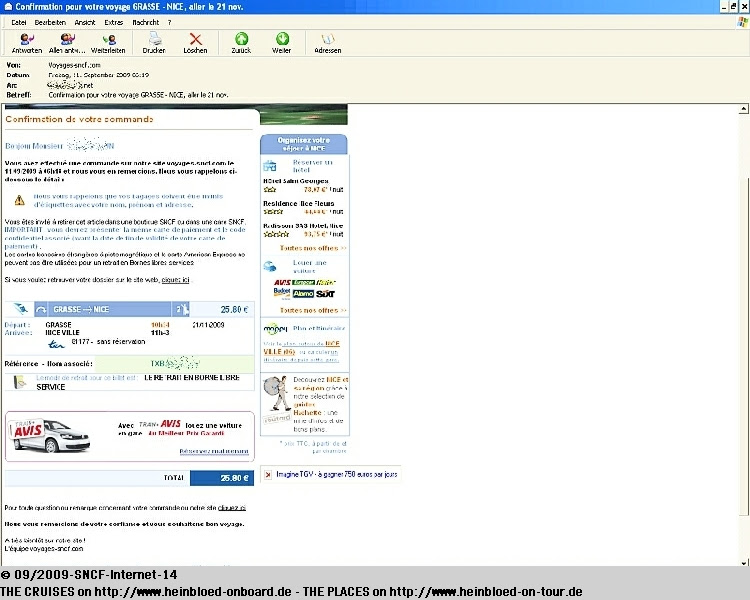Click the vertical scrollbar thumb
Screen dimensions: 750x600
tap(743, 347)
